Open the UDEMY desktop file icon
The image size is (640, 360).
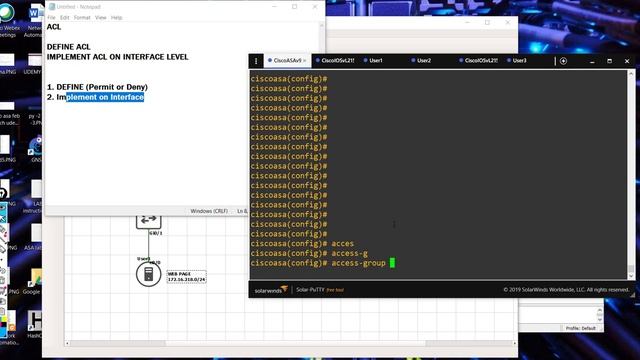(x=34, y=64)
